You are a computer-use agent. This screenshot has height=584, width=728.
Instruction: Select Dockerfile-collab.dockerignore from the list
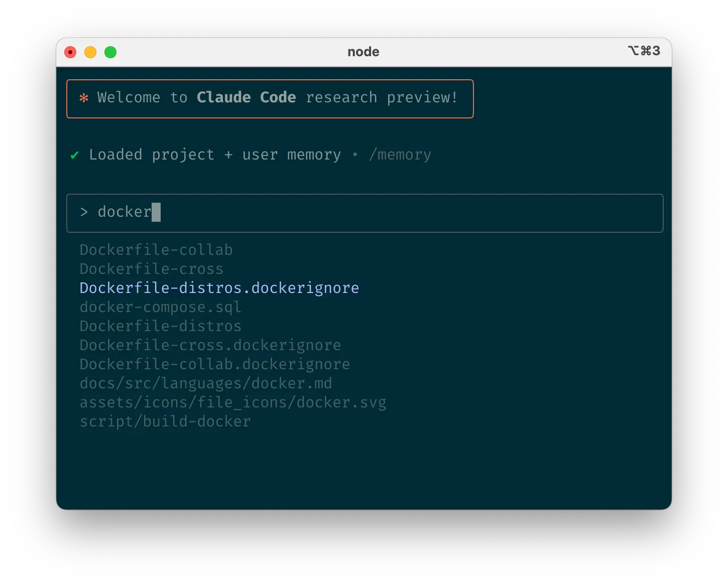[x=214, y=364]
